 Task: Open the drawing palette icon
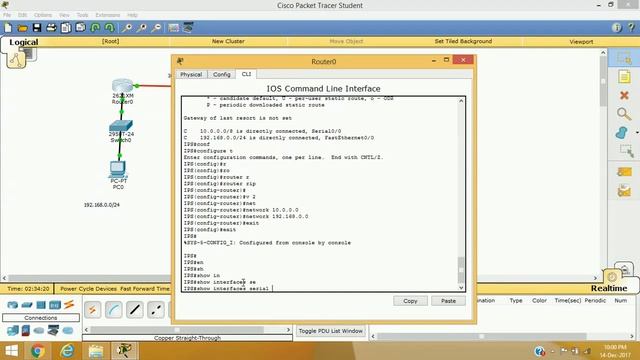[x=173, y=28]
